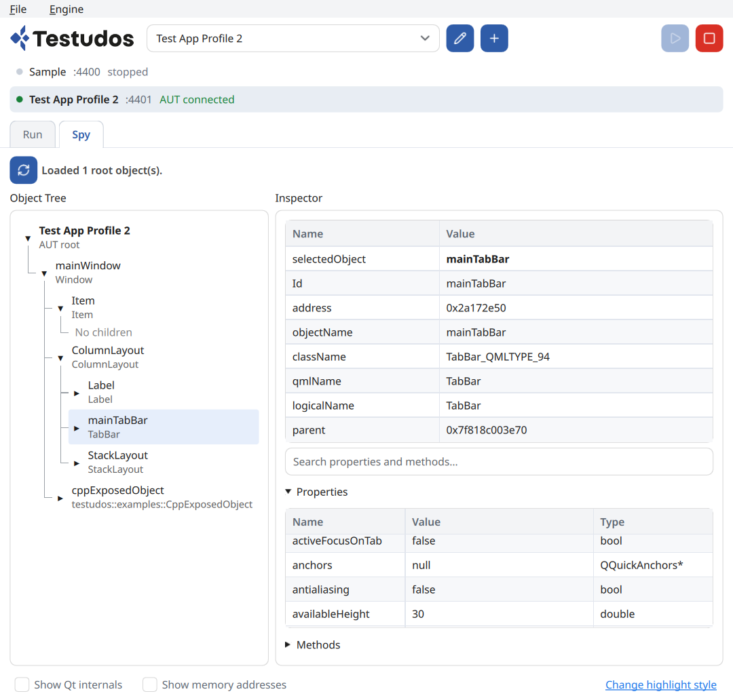733x700 pixels.
Task: Add a new profile with plus button
Action: tap(494, 38)
